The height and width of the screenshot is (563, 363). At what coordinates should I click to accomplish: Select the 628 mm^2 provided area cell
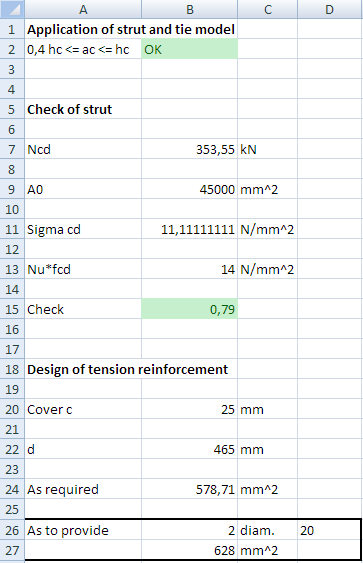coord(190,550)
